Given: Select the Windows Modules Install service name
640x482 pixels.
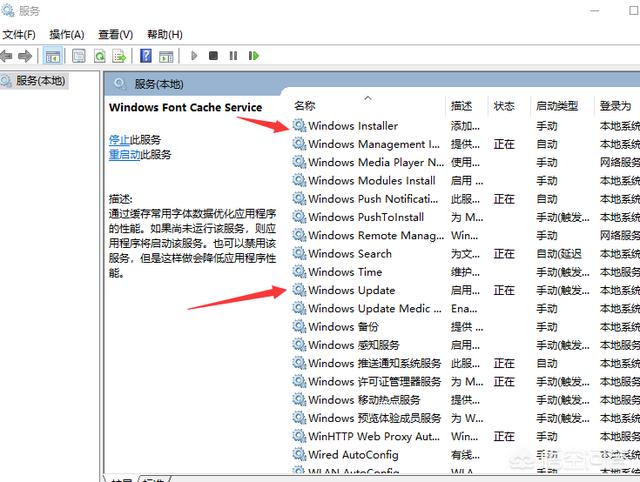Looking at the screenshot, I should (x=372, y=180).
